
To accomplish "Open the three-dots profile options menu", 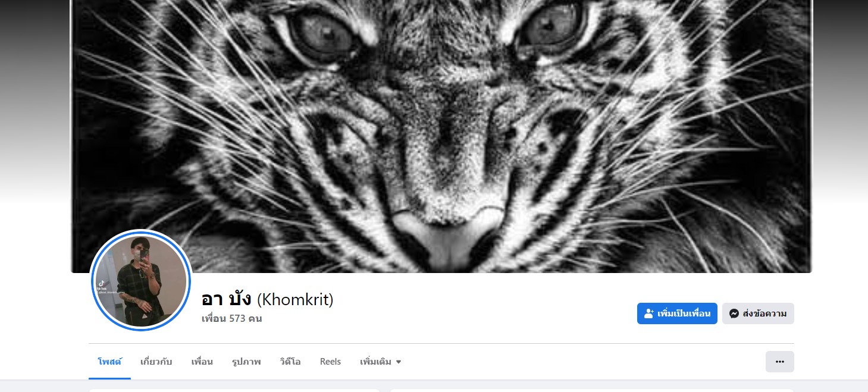I will (x=780, y=362).
